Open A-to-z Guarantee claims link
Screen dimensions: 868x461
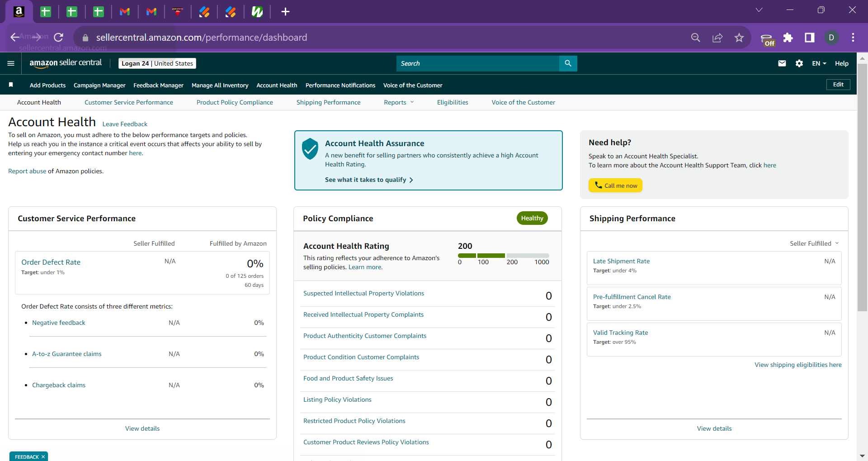coord(67,354)
